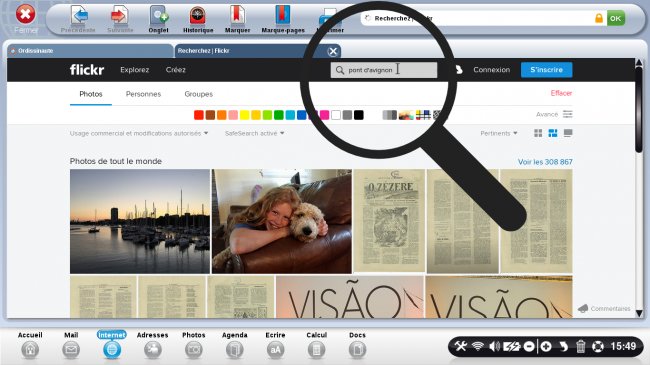Screen dimensions: 650x365
Task: Filter by the white color swatch
Action: [x=336, y=115]
